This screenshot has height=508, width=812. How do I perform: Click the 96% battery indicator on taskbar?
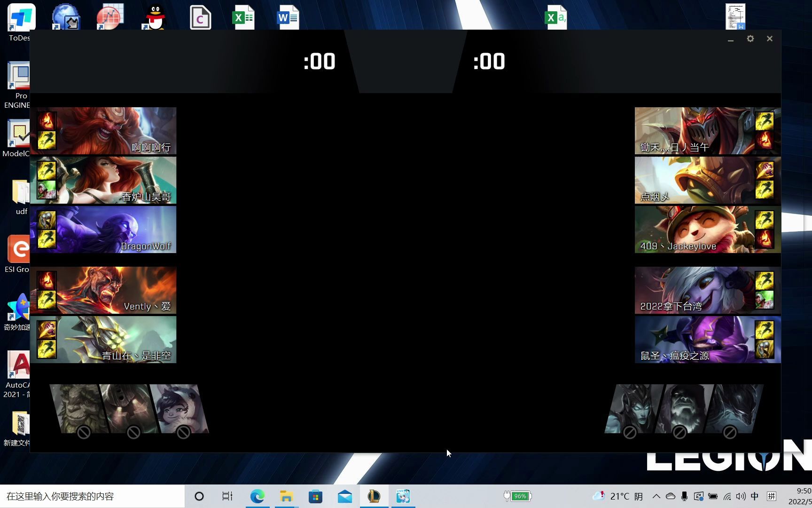(x=517, y=496)
